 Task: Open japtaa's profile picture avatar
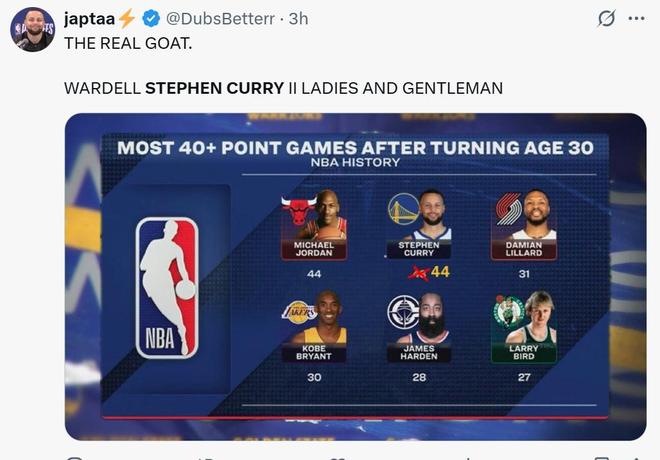[x=32, y=29]
